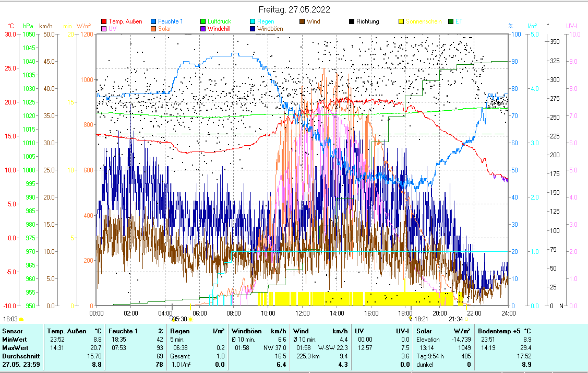Click the cyan Regen legend swatch
The width and height of the screenshot is (588, 373).
253,21
